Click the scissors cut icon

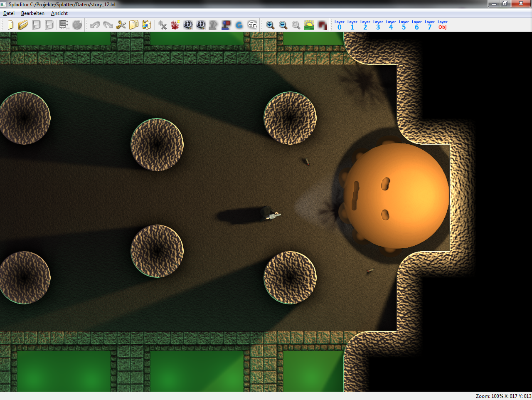[121, 25]
